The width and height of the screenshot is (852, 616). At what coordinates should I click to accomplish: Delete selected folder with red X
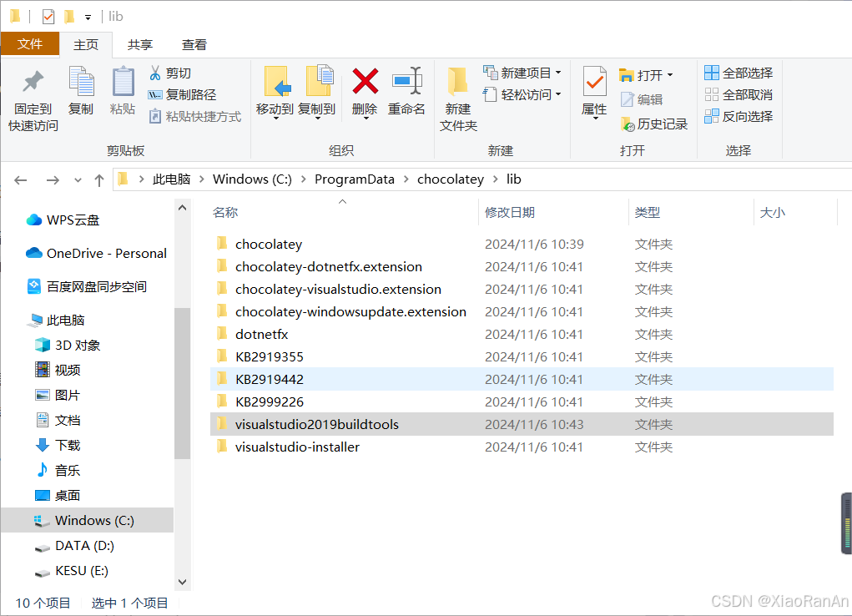[x=365, y=91]
